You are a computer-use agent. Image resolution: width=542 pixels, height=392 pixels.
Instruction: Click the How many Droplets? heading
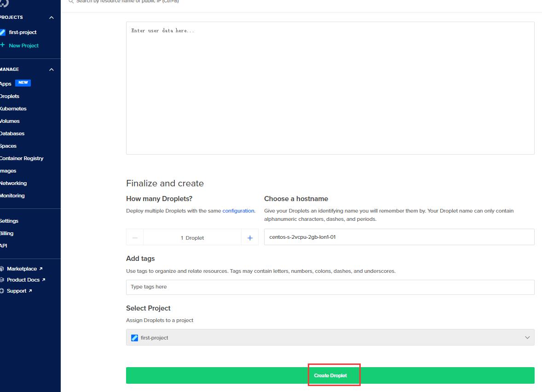(x=159, y=199)
